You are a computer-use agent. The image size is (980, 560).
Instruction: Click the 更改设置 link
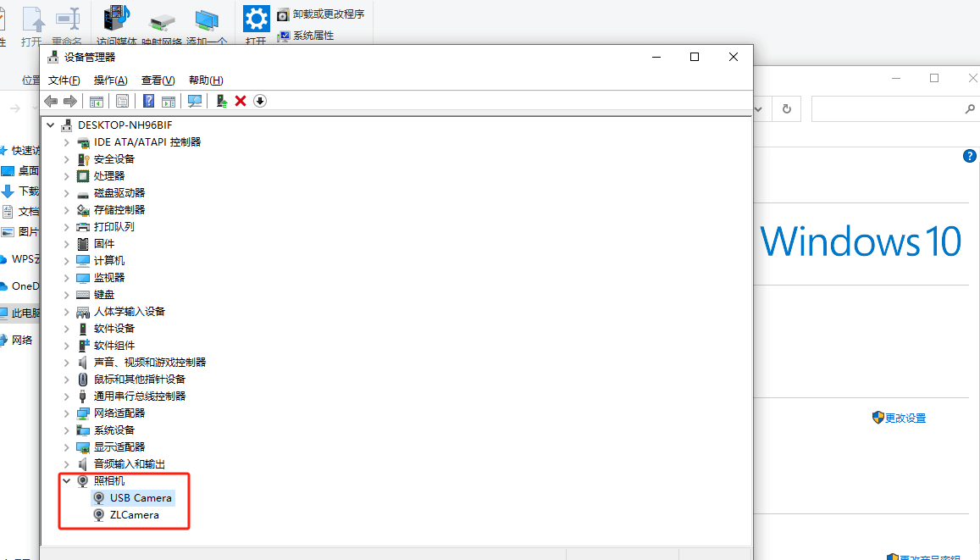[x=905, y=418]
